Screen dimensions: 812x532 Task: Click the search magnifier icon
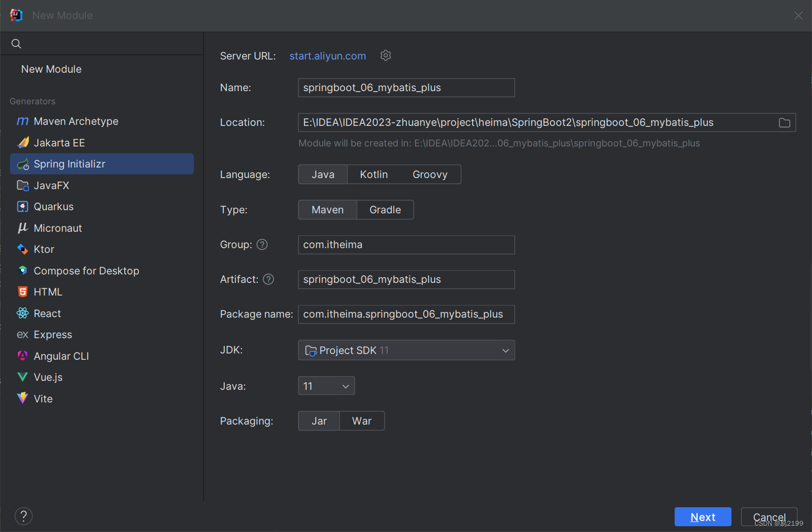(x=16, y=44)
